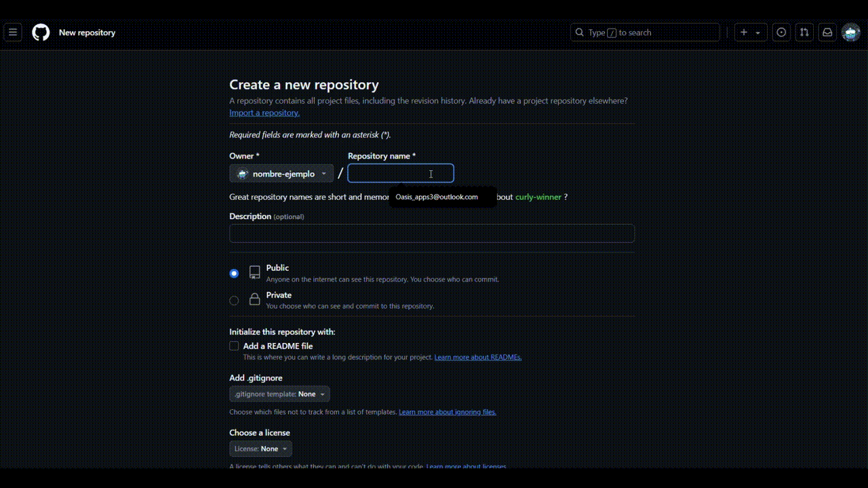This screenshot has width=868, height=488.
Task: Open the hamburger navigation menu
Action: pyautogui.click(x=13, y=32)
